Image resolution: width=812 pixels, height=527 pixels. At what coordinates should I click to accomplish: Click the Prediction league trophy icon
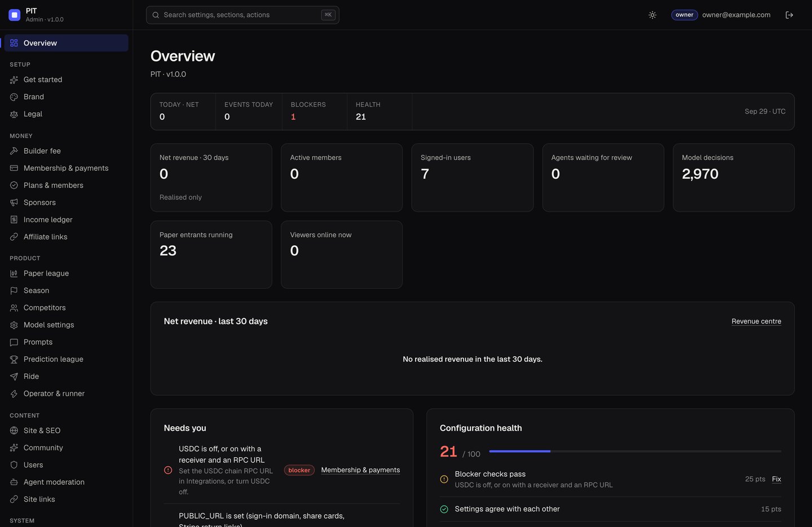14,360
